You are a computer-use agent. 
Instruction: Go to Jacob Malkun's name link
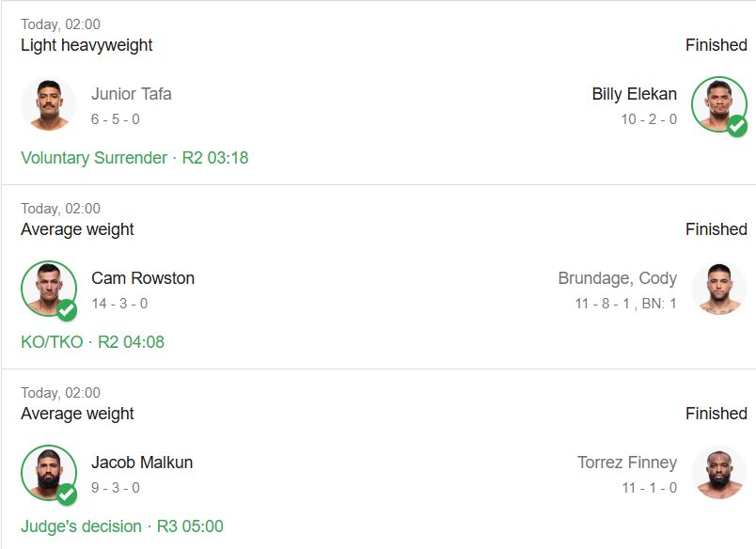[142, 463]
